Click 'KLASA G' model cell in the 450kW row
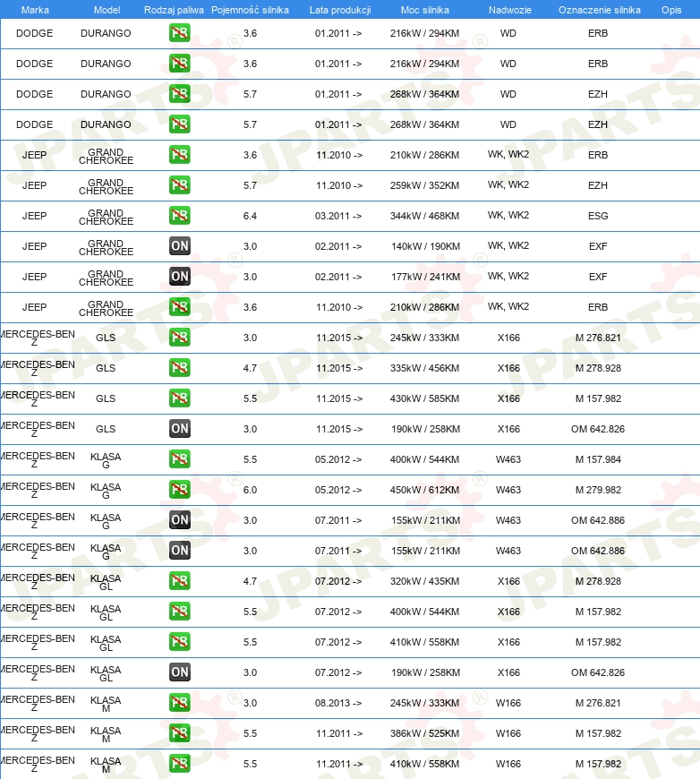 pyautogui.click(x=106, y=491)
